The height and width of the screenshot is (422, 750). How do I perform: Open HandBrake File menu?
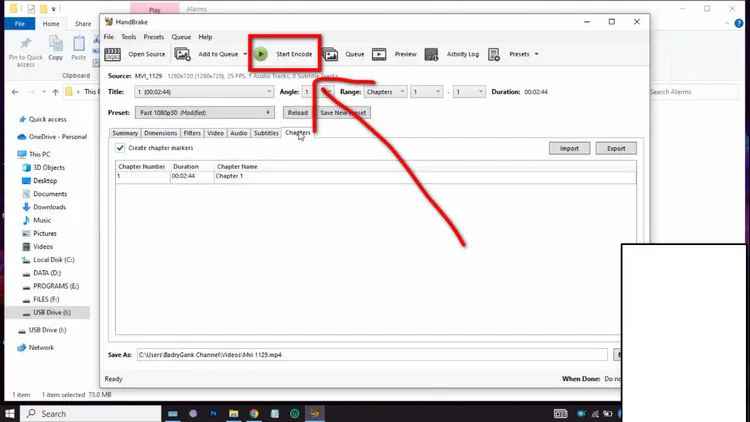click(x=109, y=37)
